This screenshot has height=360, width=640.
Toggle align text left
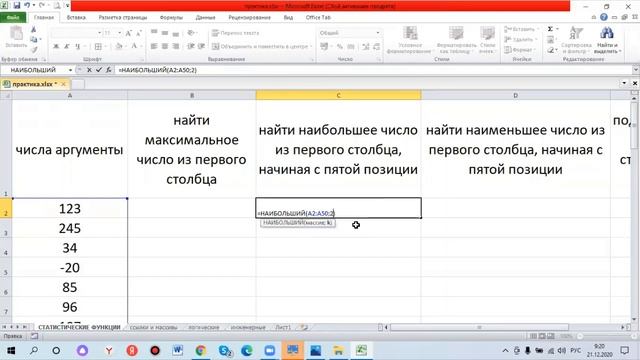(154, 47)
